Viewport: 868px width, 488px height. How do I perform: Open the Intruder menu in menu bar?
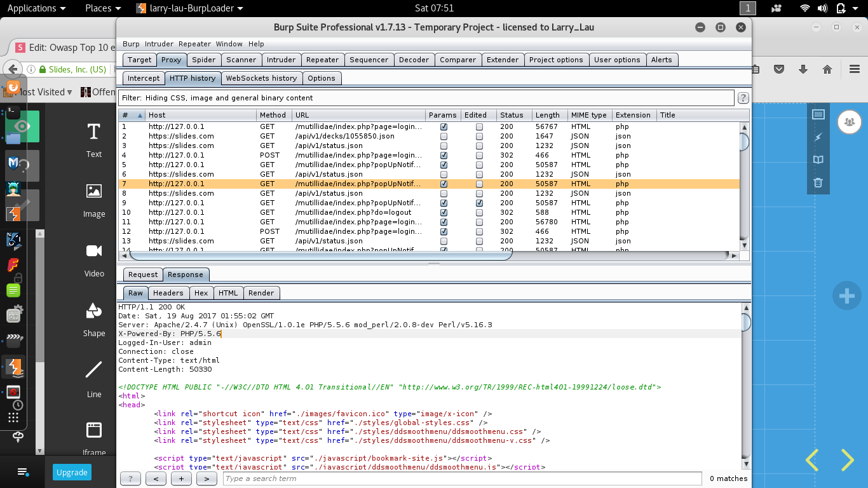pyautogui.click(x=159, y=44)
